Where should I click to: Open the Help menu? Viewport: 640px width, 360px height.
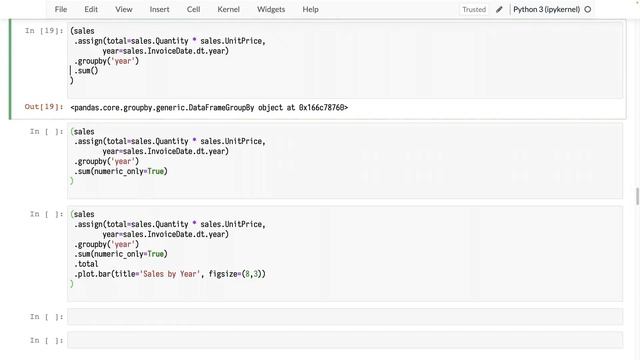(310, 9)
